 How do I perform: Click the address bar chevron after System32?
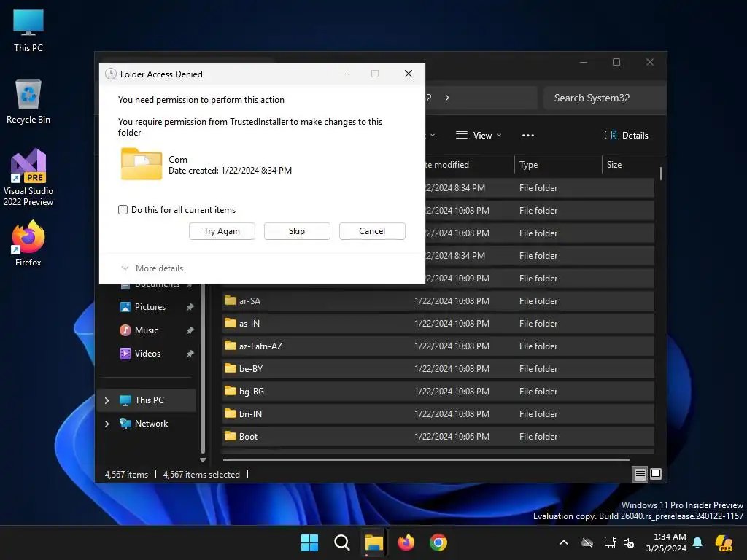coord(447,98)
